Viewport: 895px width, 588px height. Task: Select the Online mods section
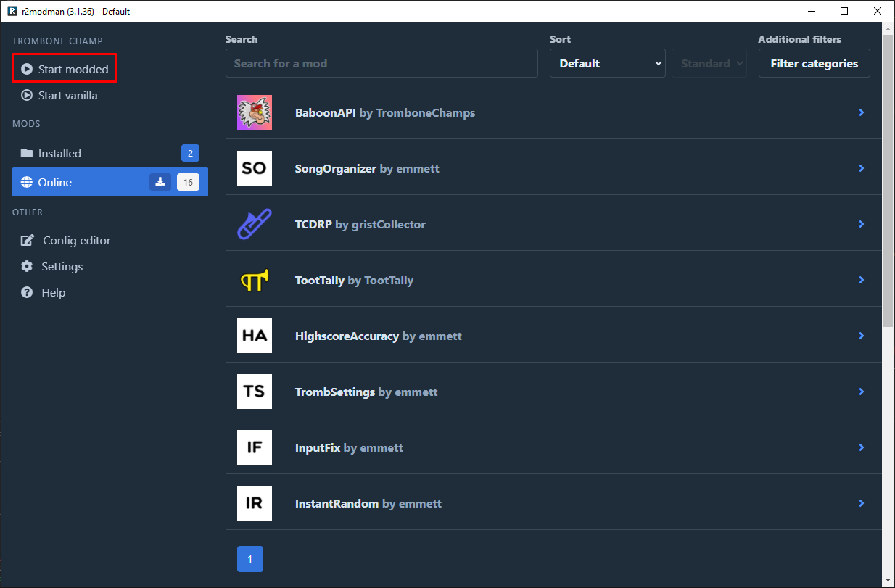point(110,182)
